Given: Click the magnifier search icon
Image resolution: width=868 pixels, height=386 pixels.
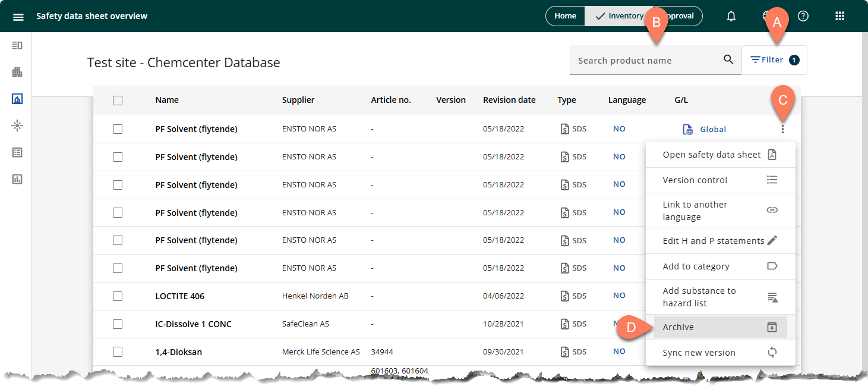Looking at the screenshot, I should 728,59.
